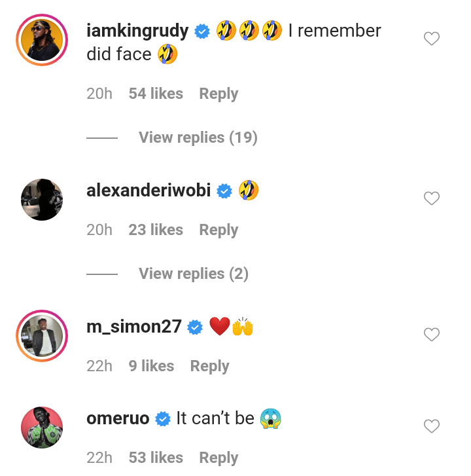The image size is (471, 476).
Task: View the 53 likes list
Action: point(156,458)
